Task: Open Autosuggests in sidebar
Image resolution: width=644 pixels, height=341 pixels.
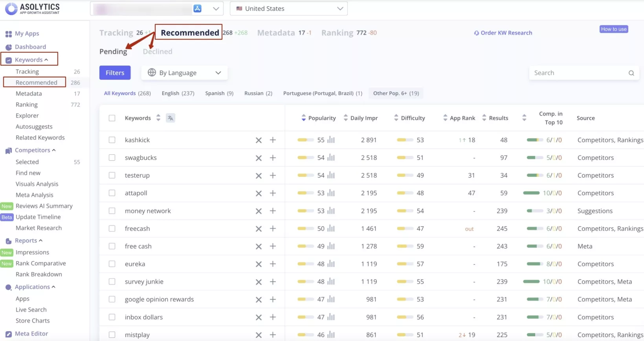Action: [x=34, y=126]
